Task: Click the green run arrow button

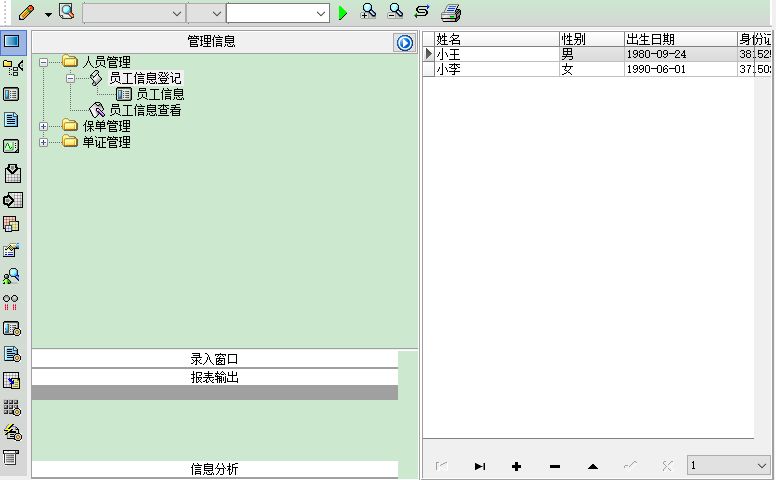Action: (x=342, y=13)
